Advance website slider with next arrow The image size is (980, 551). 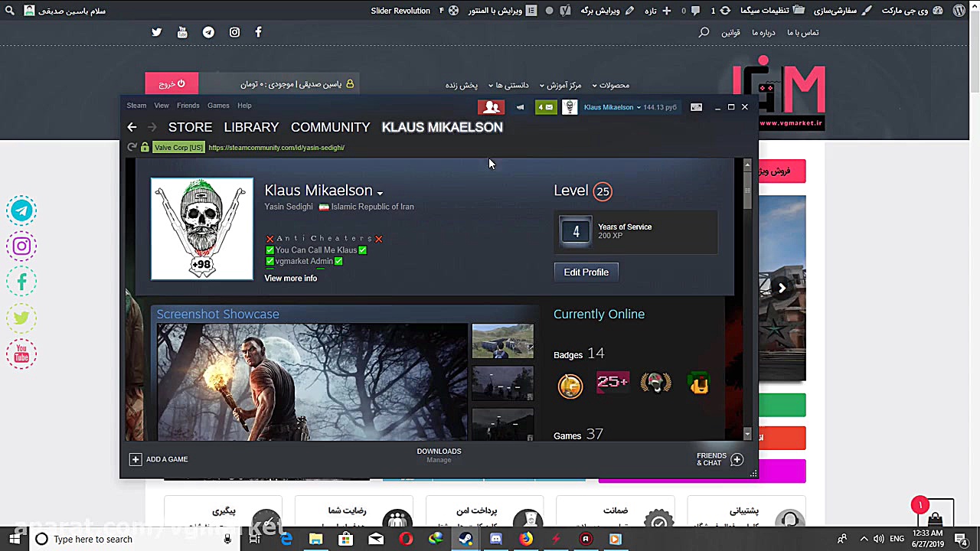[x=782, y=289]
